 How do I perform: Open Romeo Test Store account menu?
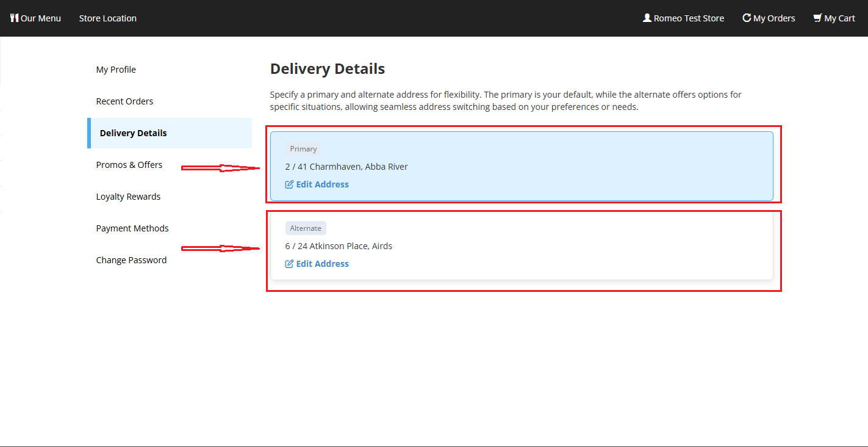(x=684, y=18)
